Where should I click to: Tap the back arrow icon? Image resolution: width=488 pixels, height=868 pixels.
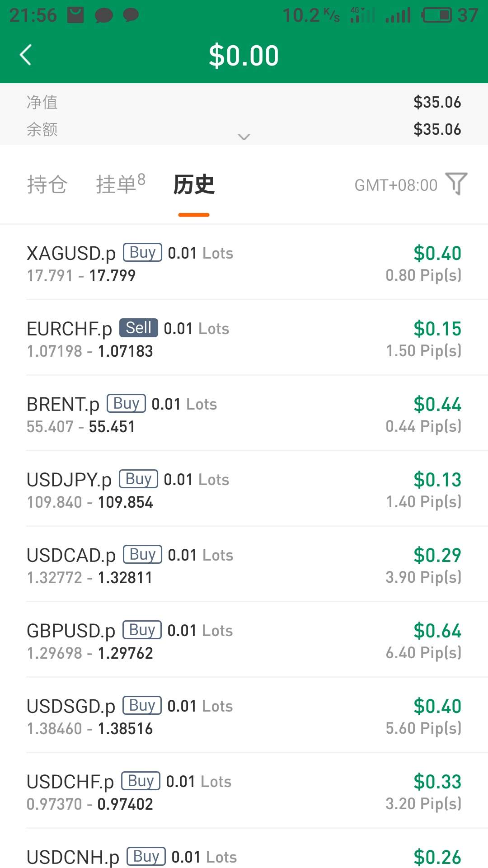26,55
